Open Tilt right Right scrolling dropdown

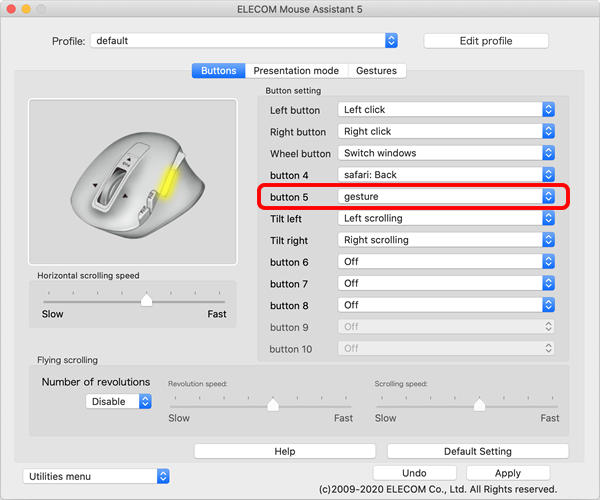446,240
